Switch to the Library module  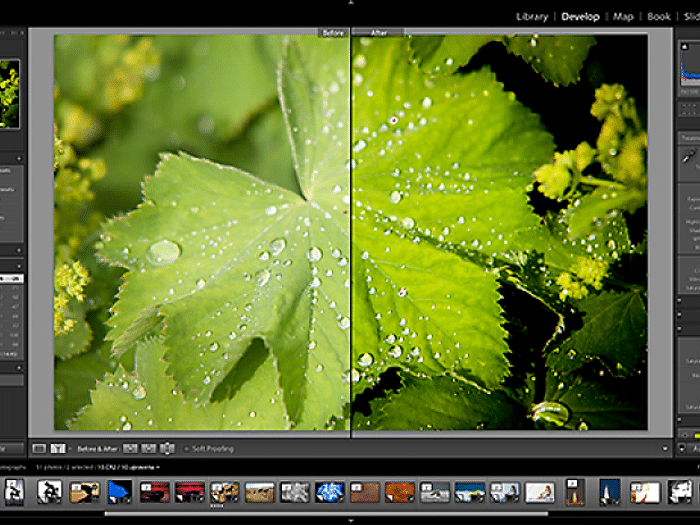(532, 16)
